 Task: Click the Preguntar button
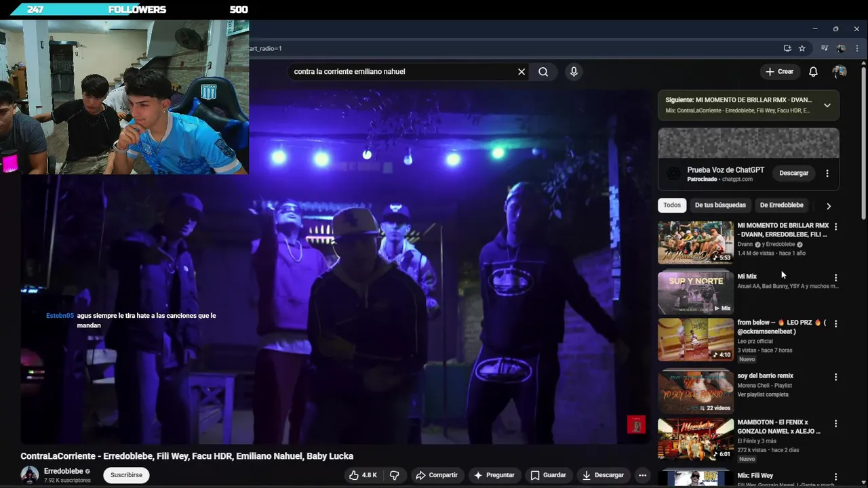coord(494,475)
